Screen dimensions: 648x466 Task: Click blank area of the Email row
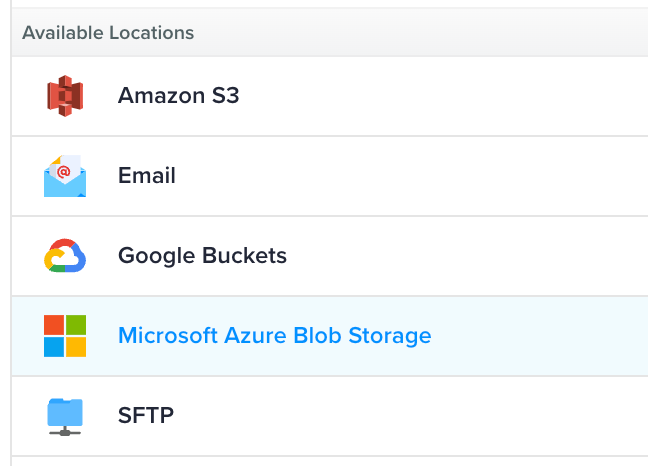click(x=450, y=176)
